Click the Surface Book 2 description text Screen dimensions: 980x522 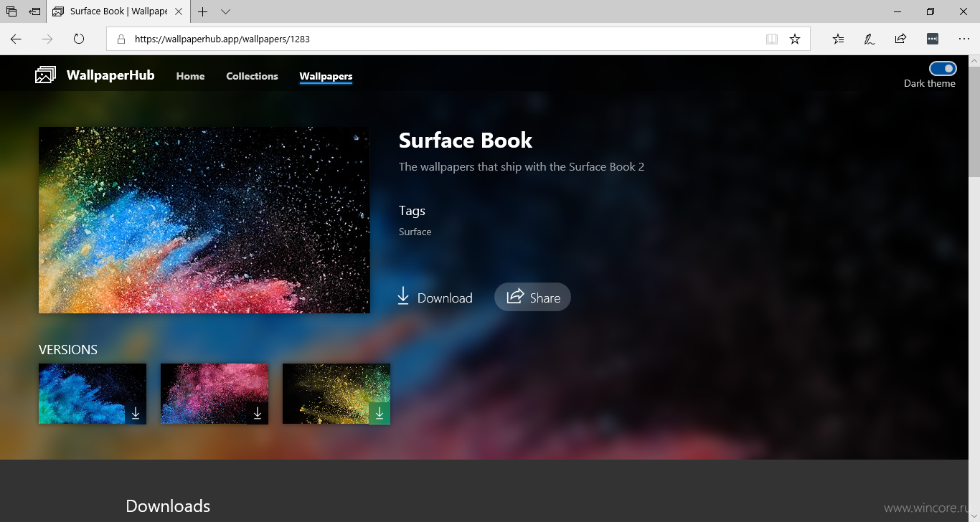(x=522, y=166)
